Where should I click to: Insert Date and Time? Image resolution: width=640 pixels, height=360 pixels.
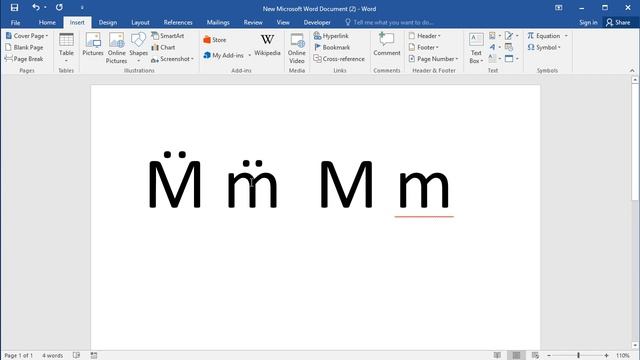[509, 47]
